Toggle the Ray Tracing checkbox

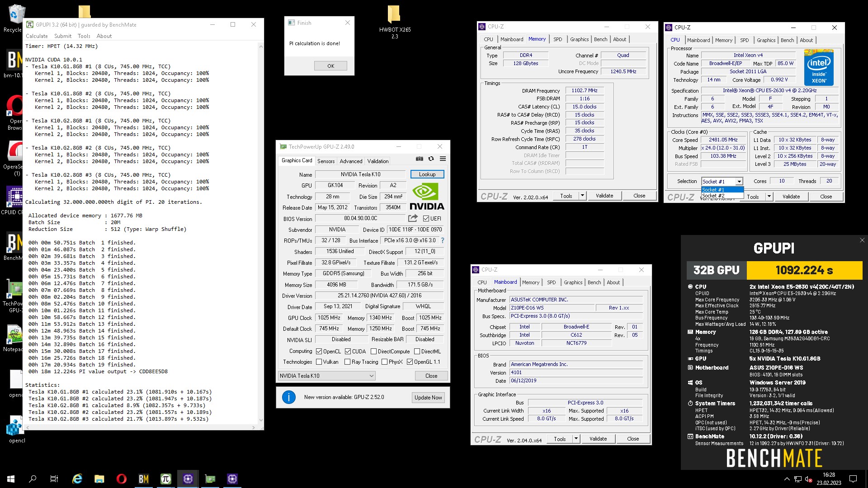(348, 362)
